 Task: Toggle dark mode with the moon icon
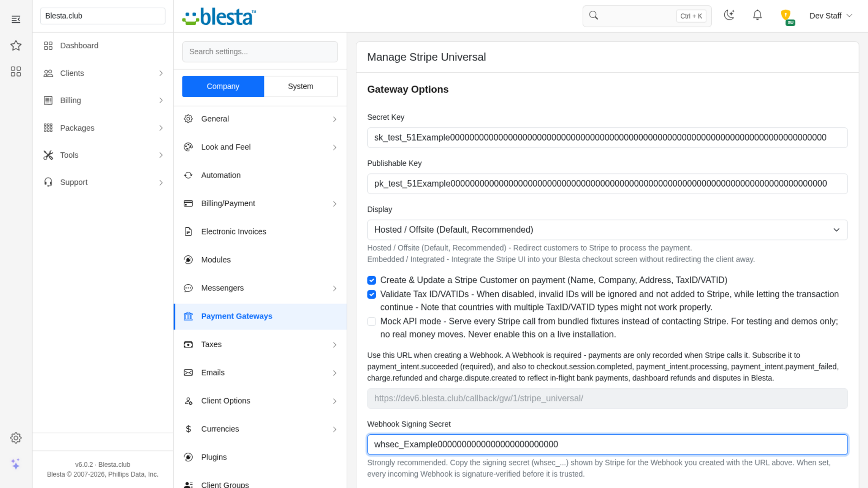pyautogui.click(x=729, y=15)
